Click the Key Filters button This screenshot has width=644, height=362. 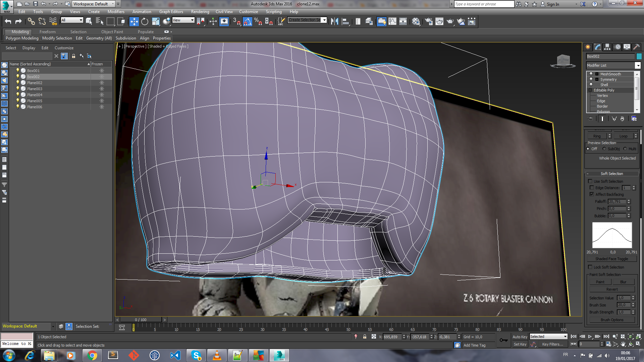pos(552,344)
